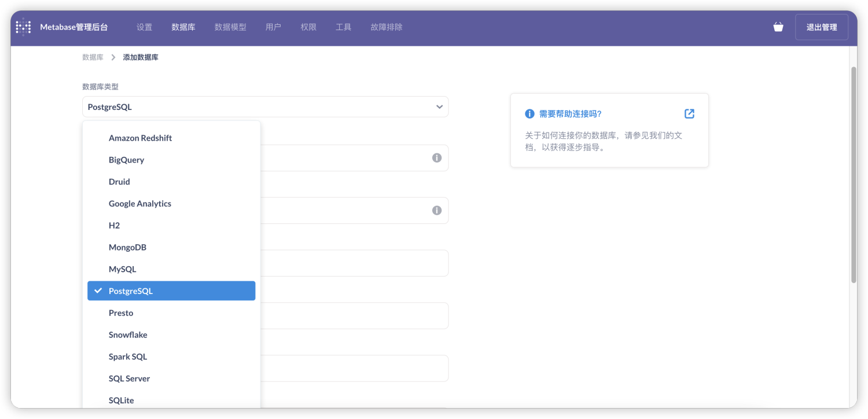Open the 需要帮助连接吗? help link
Image resolution: width=868 pixels, height=419 pixels.
coord(571,113)
